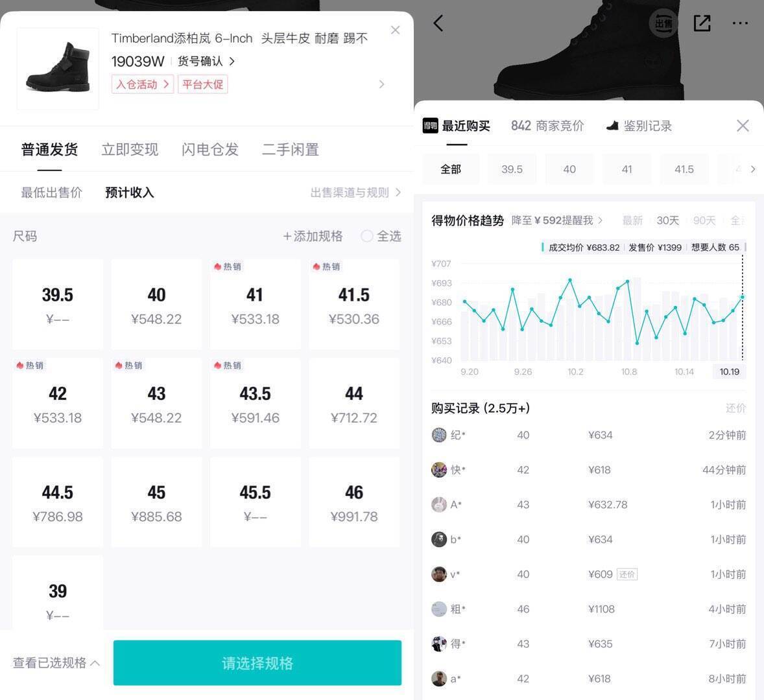
Task: Select size 40 at ¥548.22
Action: click(x=156, y=304)
